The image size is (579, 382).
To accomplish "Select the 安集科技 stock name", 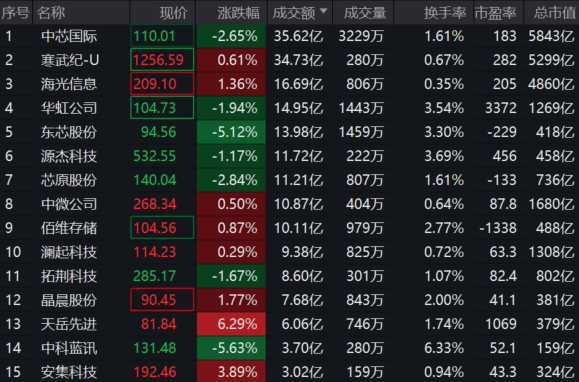I will point(69,372).
